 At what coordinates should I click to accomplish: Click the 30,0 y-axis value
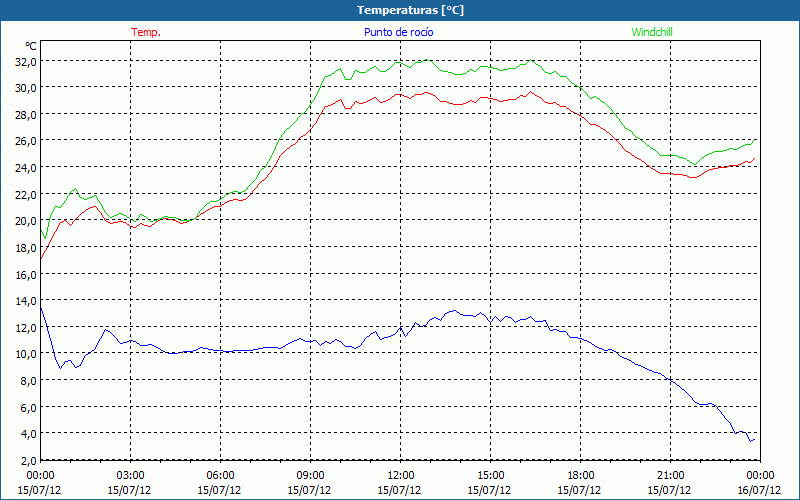point(26,88)
